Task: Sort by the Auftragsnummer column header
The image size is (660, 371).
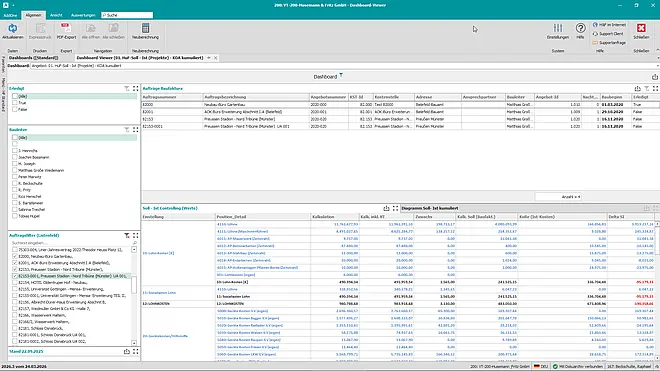Action: [x=172, y=97]
